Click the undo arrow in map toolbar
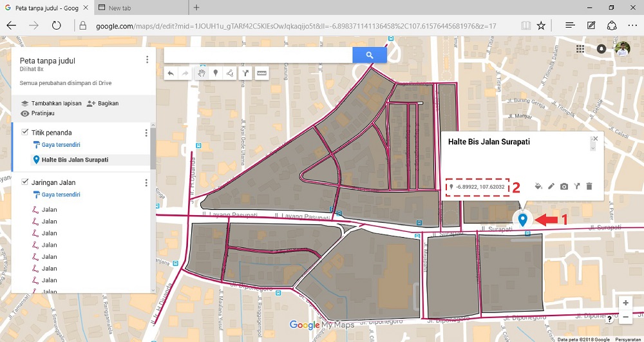This screenshot has width=644, height=342. pos(171,73)
